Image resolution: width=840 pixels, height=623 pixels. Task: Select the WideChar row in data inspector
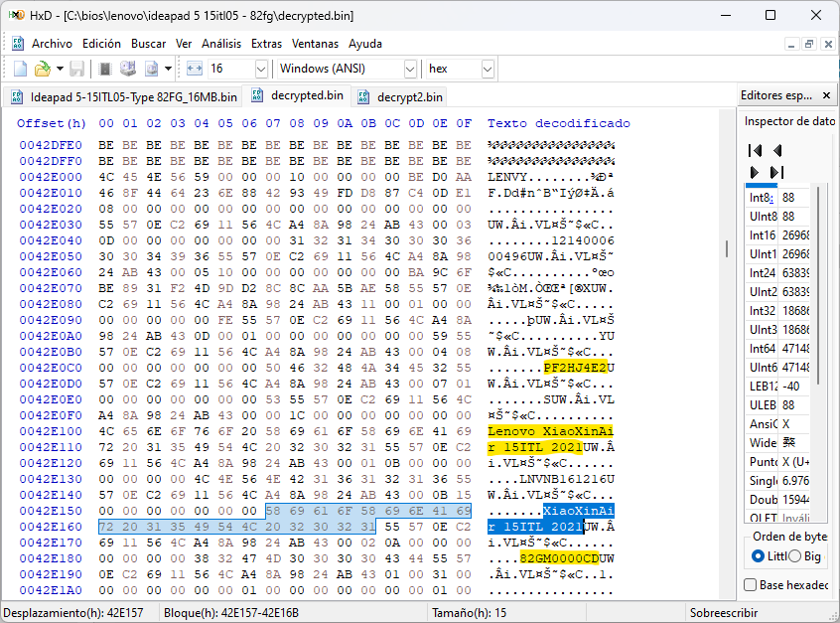pyautogui.click(x=779, y=443)
